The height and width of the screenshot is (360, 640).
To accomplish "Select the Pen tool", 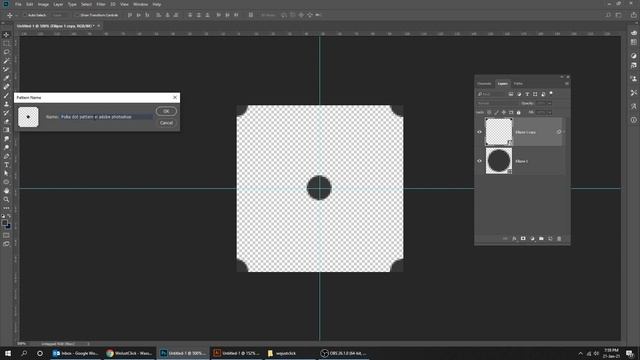I will point(6,156).
